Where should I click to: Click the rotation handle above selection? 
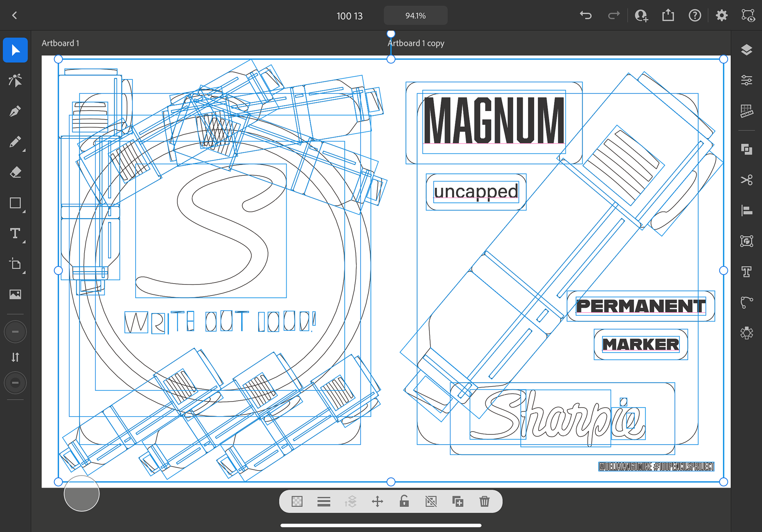click(x=391, y=34)
